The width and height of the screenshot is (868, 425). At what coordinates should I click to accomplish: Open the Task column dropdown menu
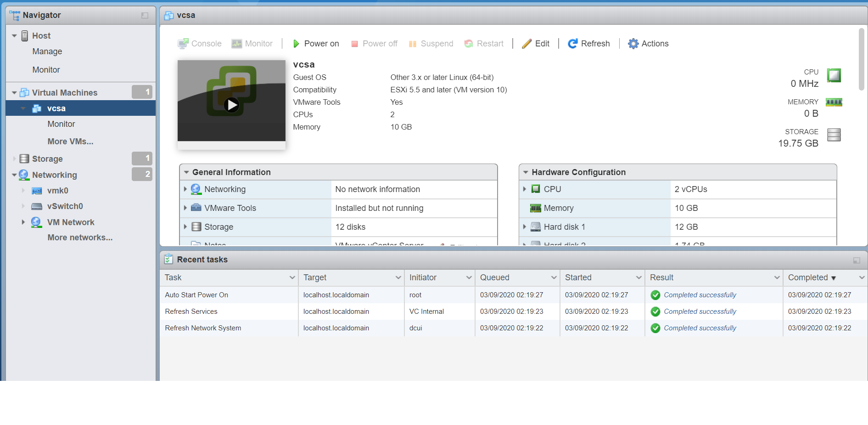click(x=292, y=278)
